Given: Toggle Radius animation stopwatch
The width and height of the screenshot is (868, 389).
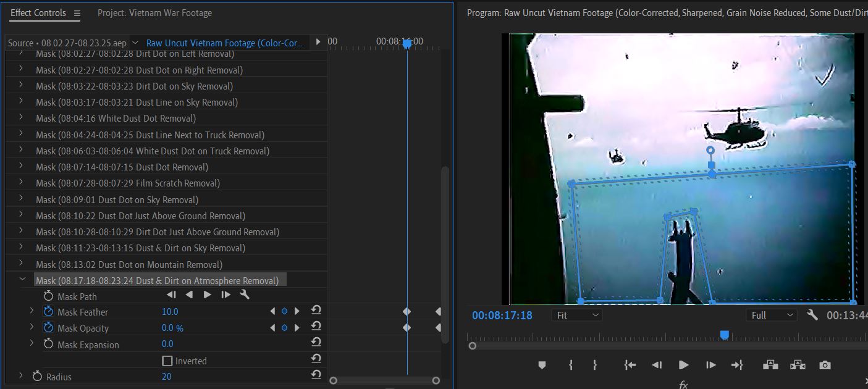Looking at the screenshot, I should [x=37, y=376].
